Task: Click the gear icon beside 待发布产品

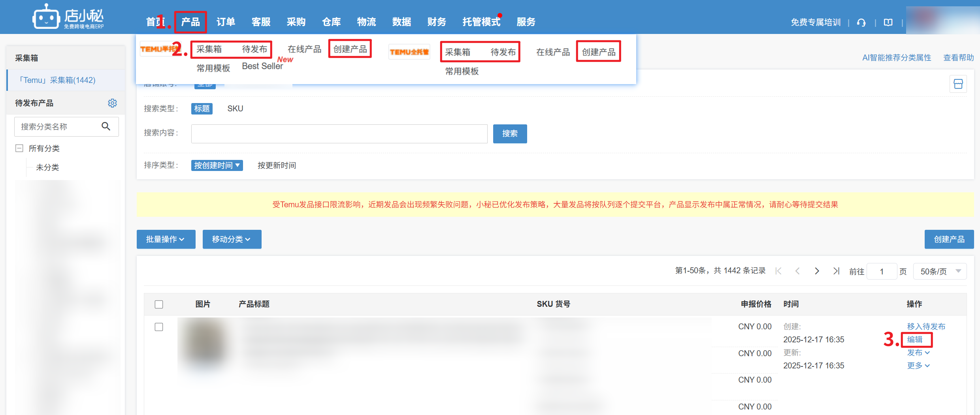Action: (112, 103)
